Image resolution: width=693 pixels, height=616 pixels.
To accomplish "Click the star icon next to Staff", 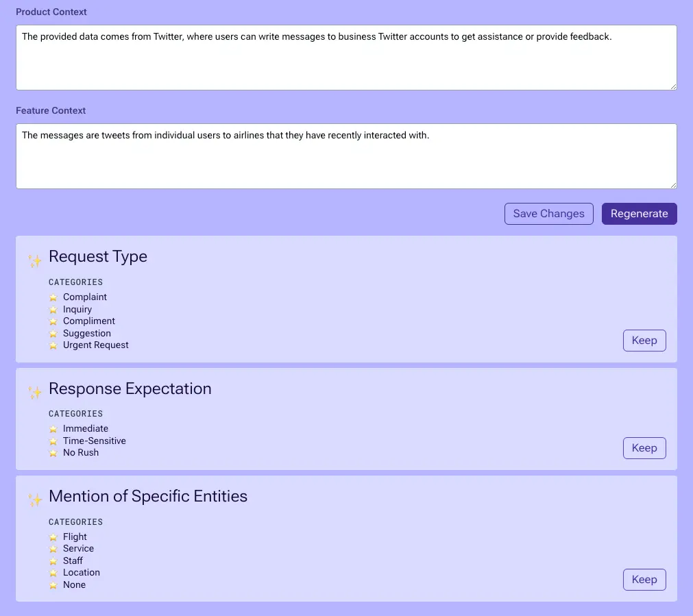I will click(x=53, y=561).
